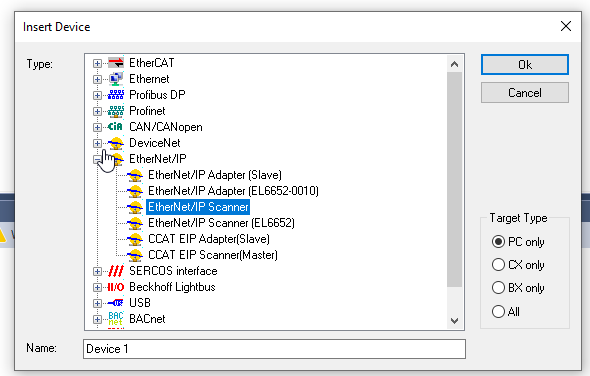Select CCAT EIP Adapter(Slave) entry
Image resolution: width=590 pixels, height=376 pixels.
209,239
